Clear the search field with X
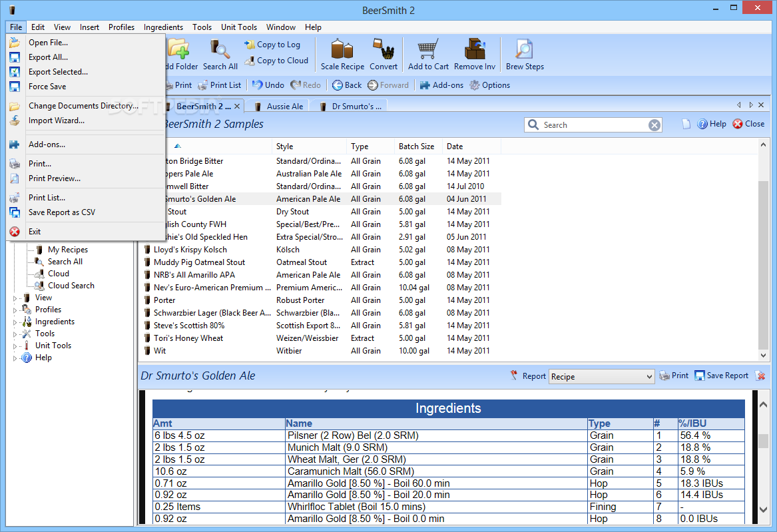 [654, 125]
